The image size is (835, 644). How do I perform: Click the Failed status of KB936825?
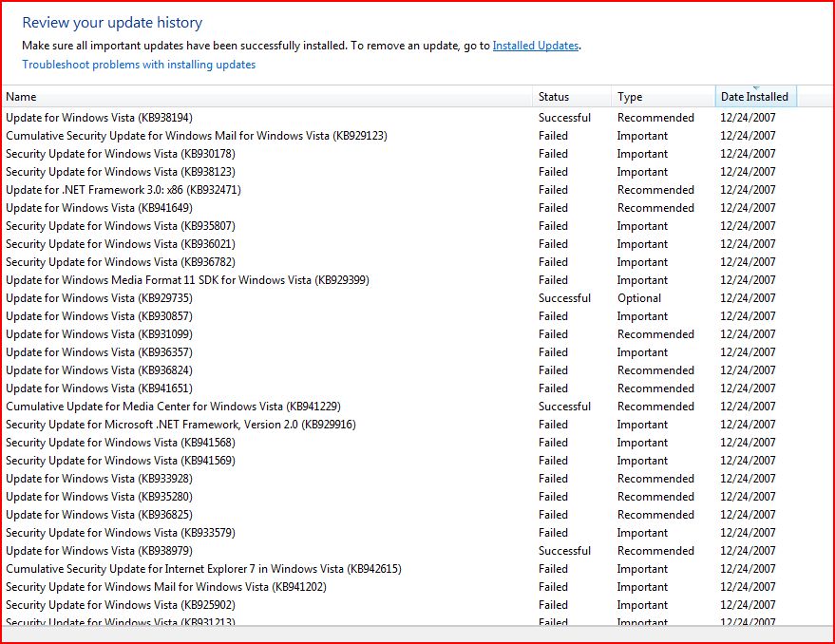553,515
